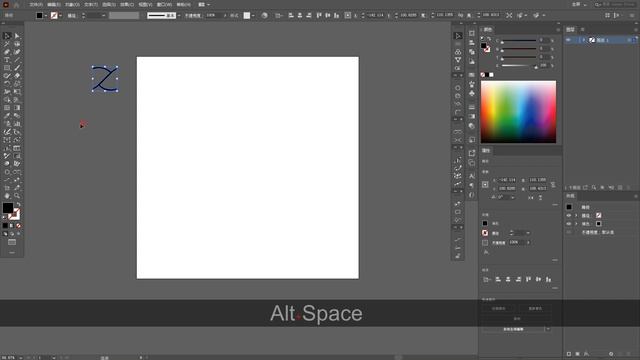Open the stroke weight dropdown in Properties panel

tap(528, 233)
